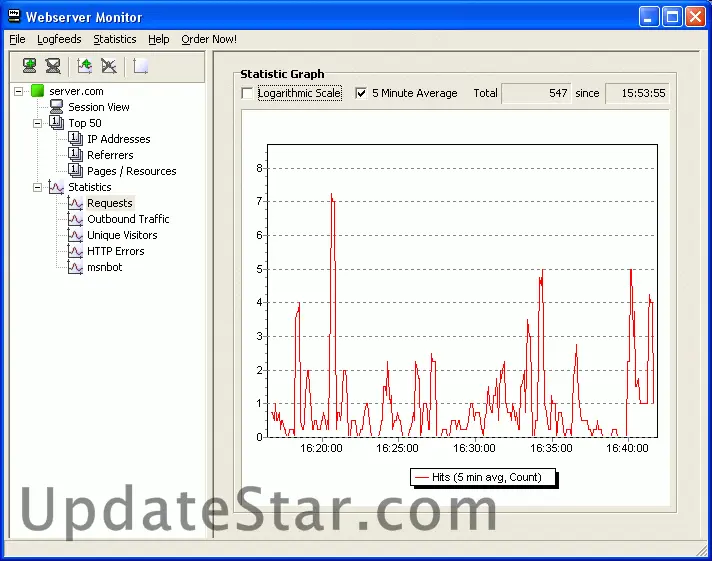
Task: Maximize the Webserver Monitor window
Action: click(672, 17)
